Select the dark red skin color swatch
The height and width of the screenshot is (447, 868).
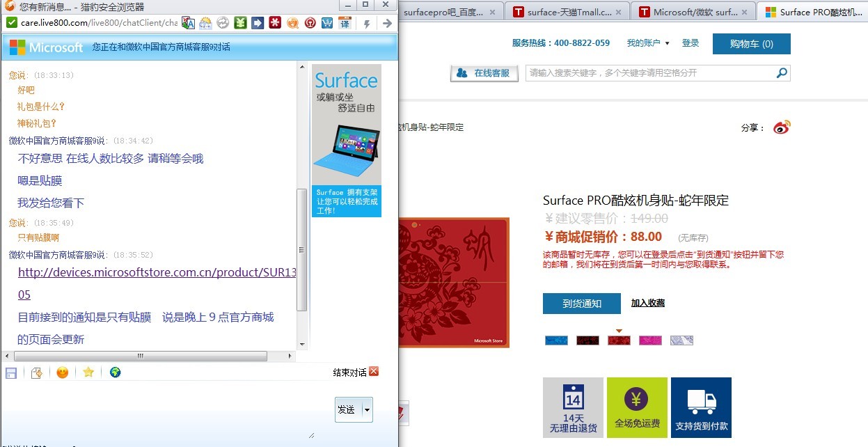click(587, 340)
